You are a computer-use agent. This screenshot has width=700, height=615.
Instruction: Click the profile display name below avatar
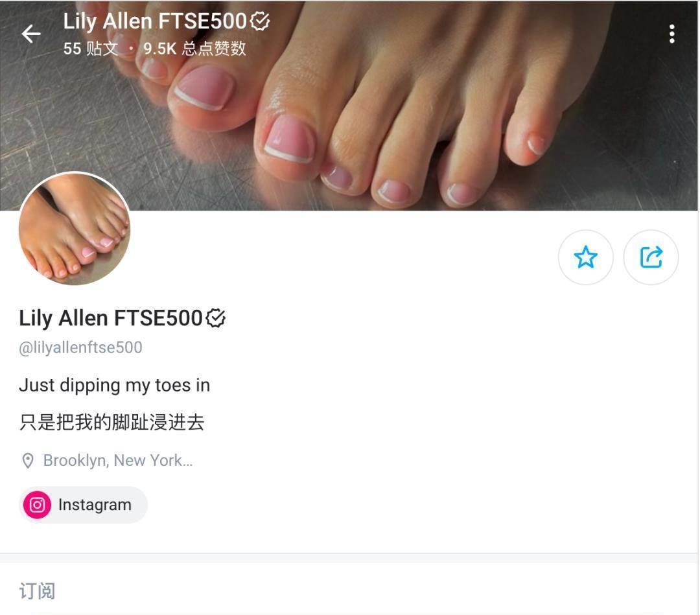click(x=111, y=318)
